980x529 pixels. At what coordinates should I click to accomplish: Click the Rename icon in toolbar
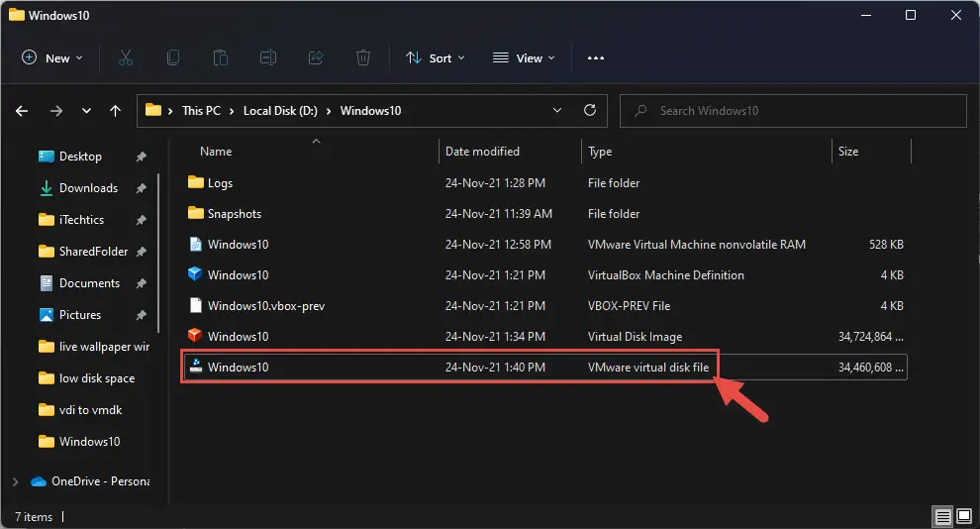coord(268,58)
